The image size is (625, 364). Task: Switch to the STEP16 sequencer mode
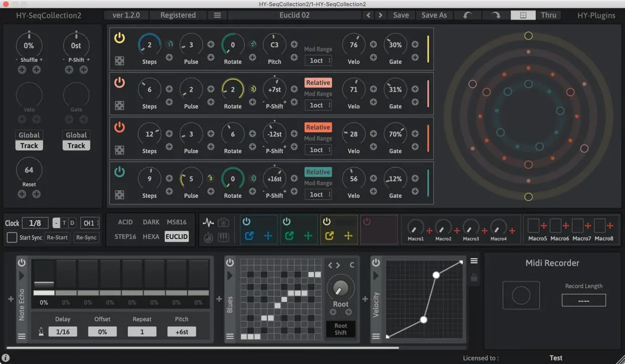(x=124, y=236)
